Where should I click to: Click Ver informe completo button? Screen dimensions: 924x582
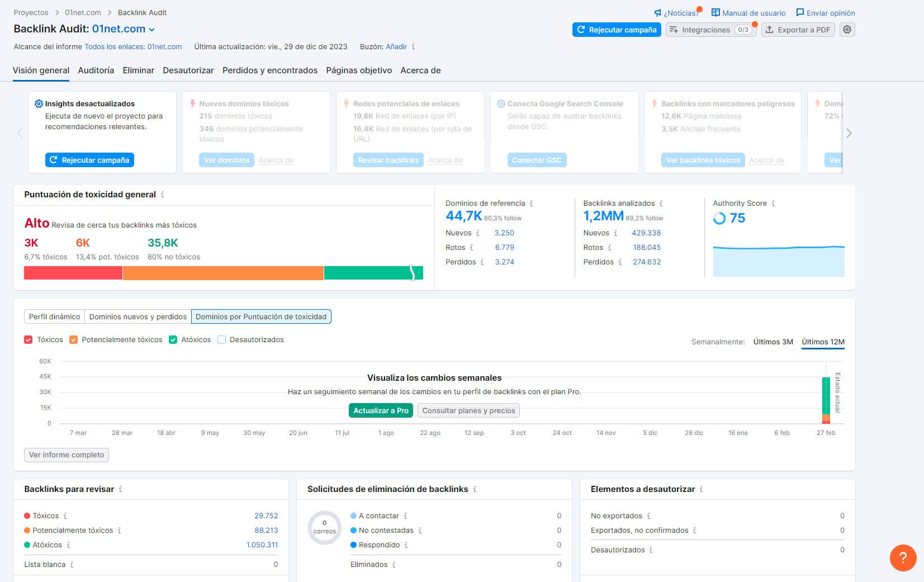click(x=67, y=455)
